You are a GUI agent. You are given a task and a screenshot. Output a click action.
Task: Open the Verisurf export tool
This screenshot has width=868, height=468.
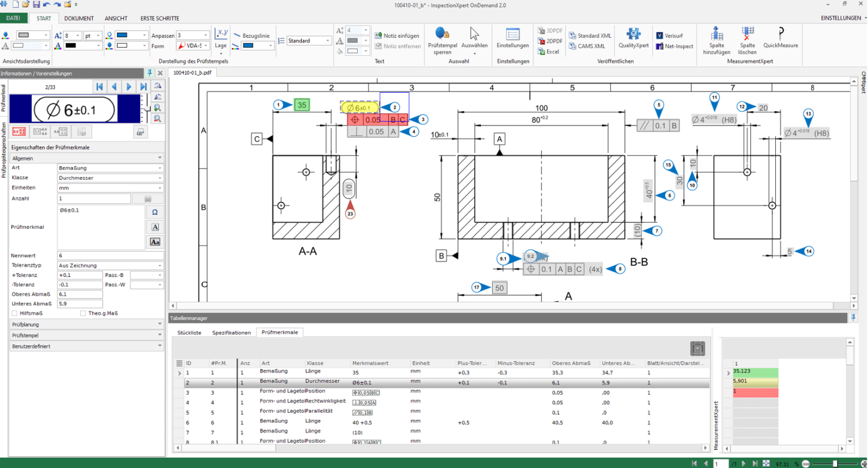point(674,36)
